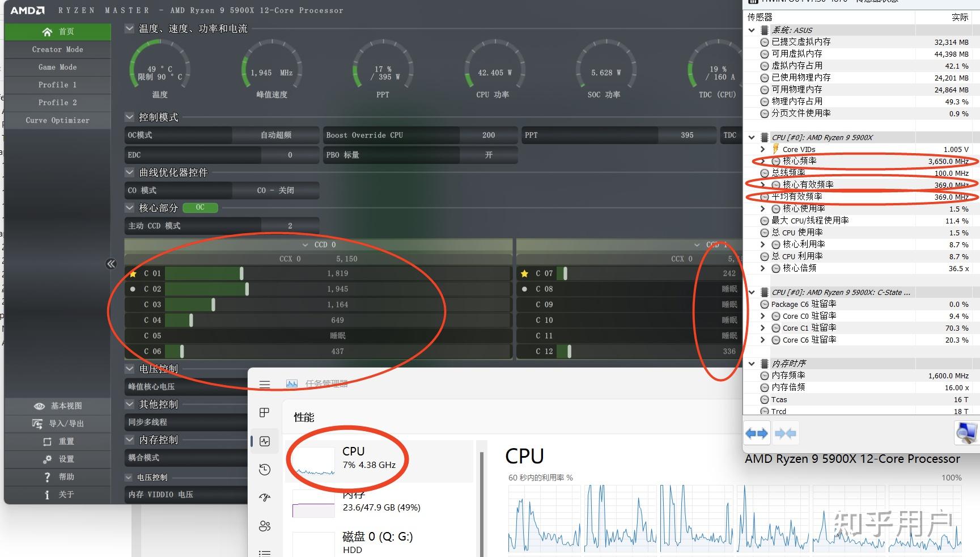980x557 pixels.
Task: Collapse the 电压控制 section under the cores
Action: click(129, 369)
